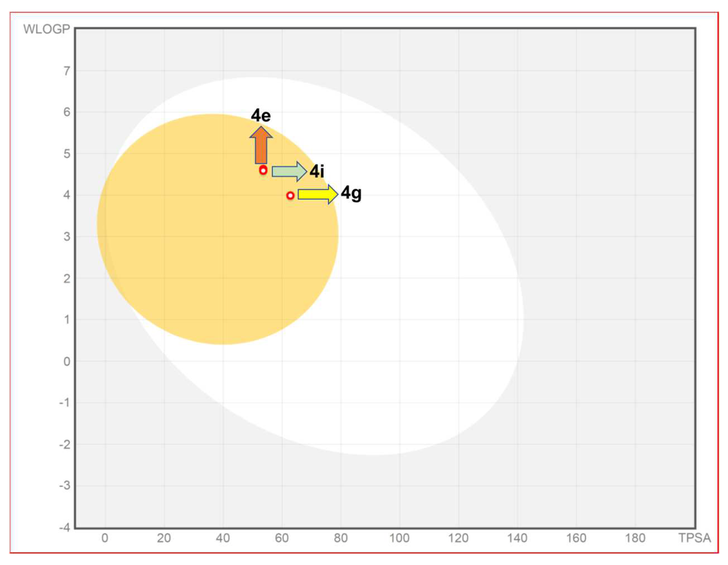Click the -4 tick label on WLOGP axis
The height and width of the screenshot is (565, 728).
65,528
